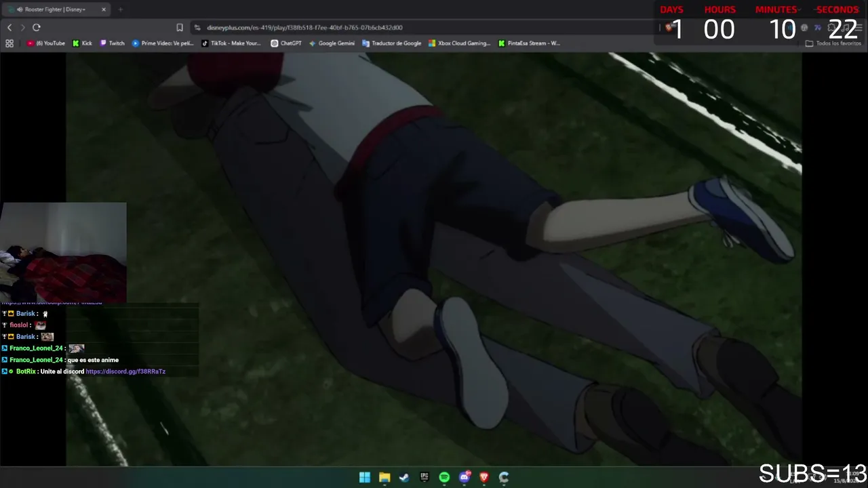Close the Rooster Fighter tab
The image size is (868, 488).
coord(104,9)
